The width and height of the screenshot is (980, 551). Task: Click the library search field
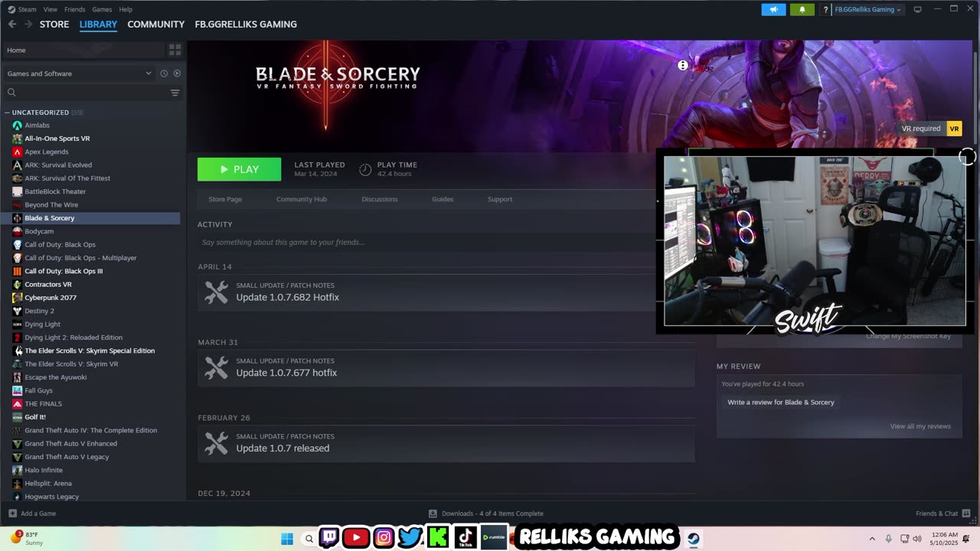(86, 93)
